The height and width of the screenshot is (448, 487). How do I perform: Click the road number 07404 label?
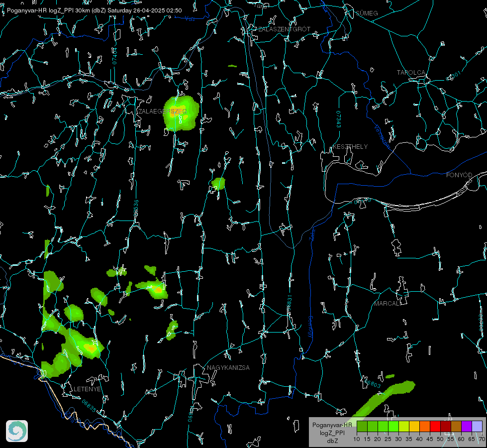(114, 56)
